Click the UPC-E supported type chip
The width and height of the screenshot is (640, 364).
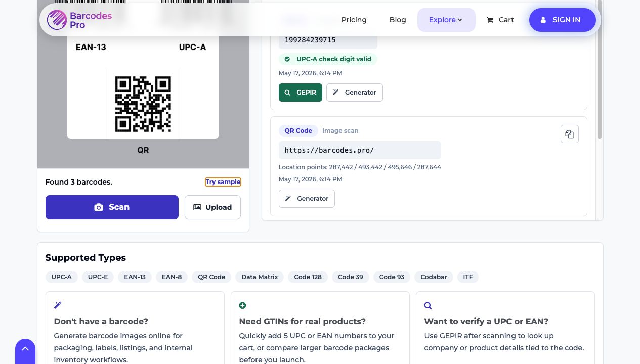pos(98,277)
